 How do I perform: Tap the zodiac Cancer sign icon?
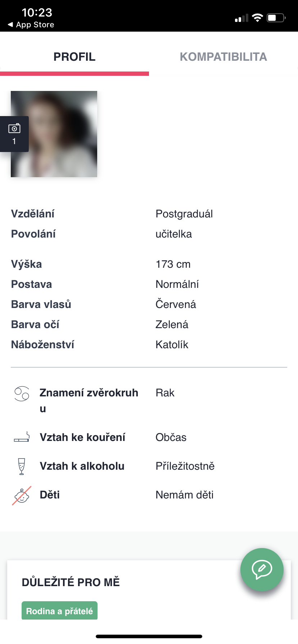pos(22,394)
